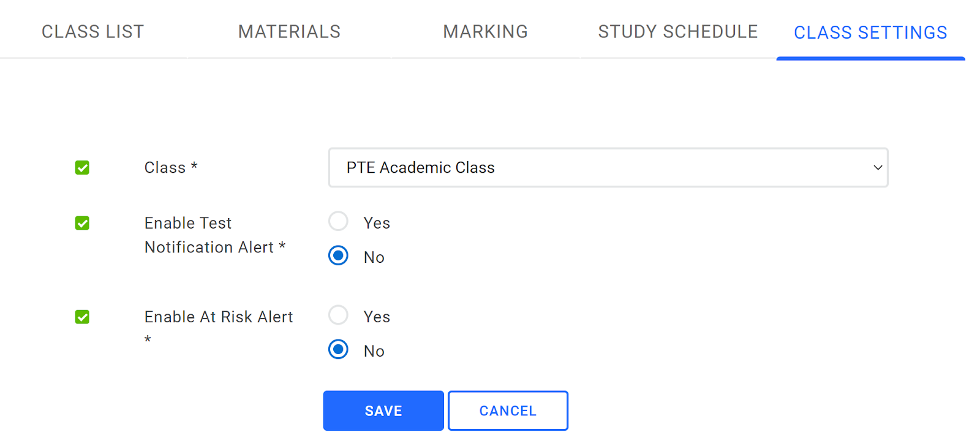Click the Class required field label
This screenshot has height=446, width=980.
point(170,167)
